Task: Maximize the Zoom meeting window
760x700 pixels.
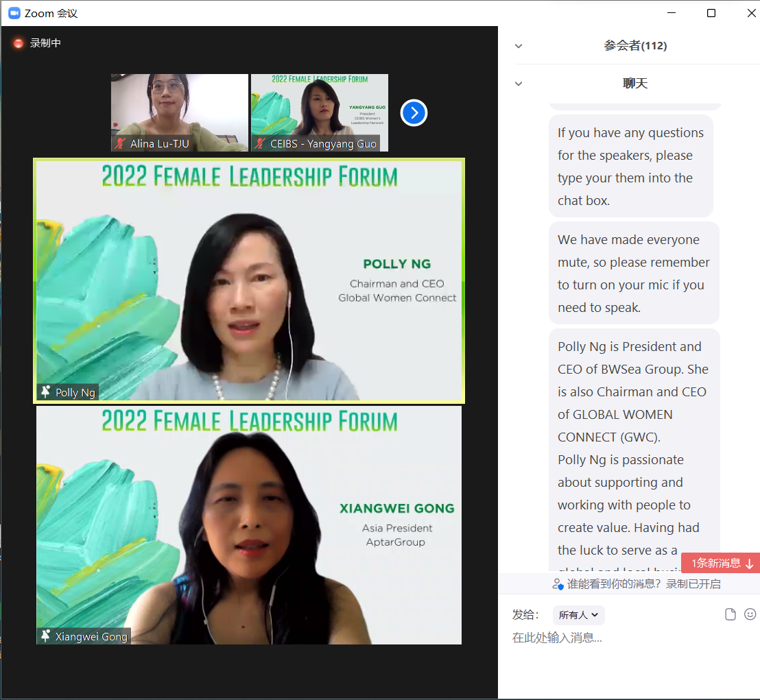Action: coord(711,13)
